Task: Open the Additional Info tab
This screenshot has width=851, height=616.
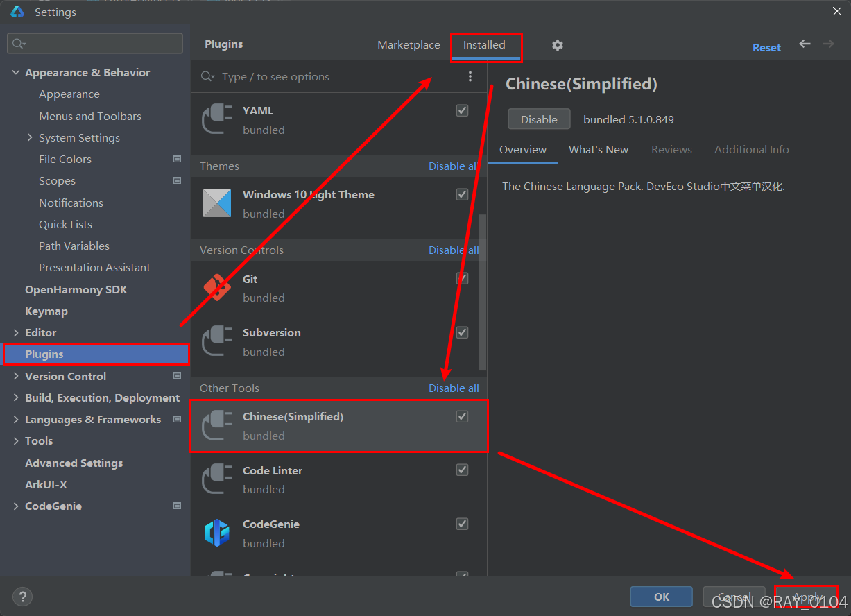Action: click(x=752, y=149)
